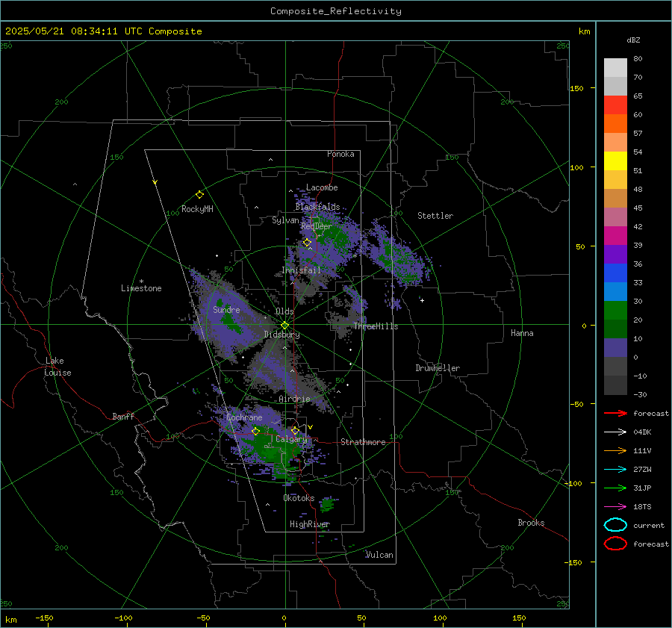
Task: Click the Composite_Reflectivity title
Action: [335, 11]
